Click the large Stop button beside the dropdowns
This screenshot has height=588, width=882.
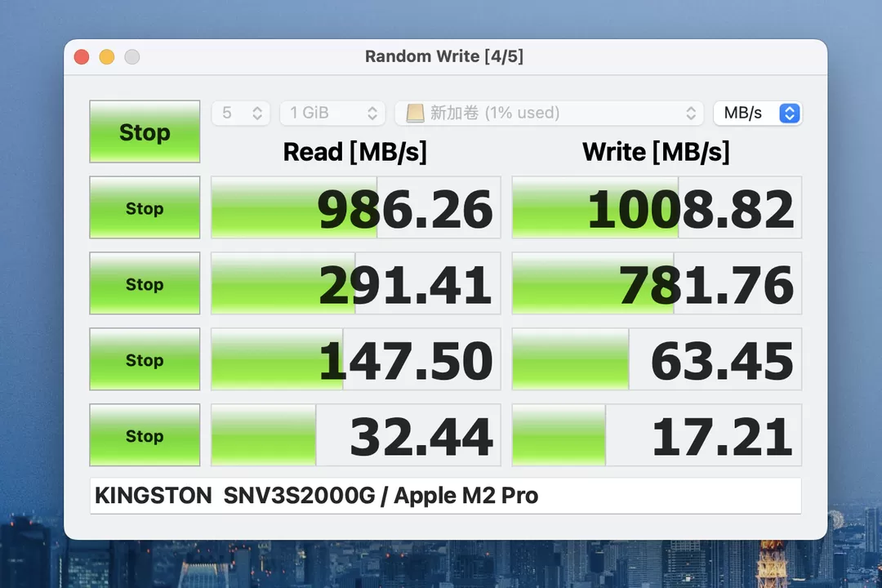145,131
